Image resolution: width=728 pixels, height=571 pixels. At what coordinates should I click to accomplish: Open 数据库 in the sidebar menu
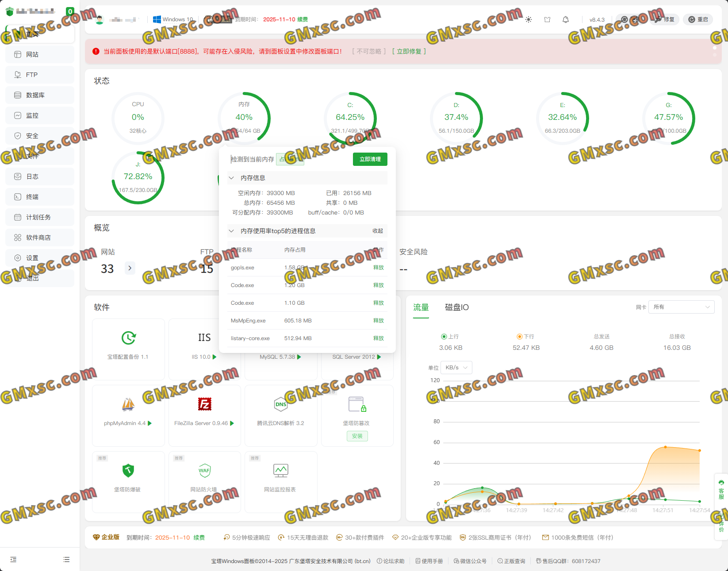pyautogui.click(x=35, y=95)
